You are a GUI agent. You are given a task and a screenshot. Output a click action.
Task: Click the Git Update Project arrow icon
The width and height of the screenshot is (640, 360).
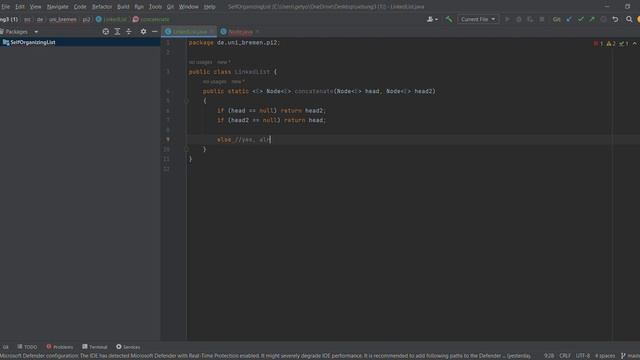pos(569,19)
